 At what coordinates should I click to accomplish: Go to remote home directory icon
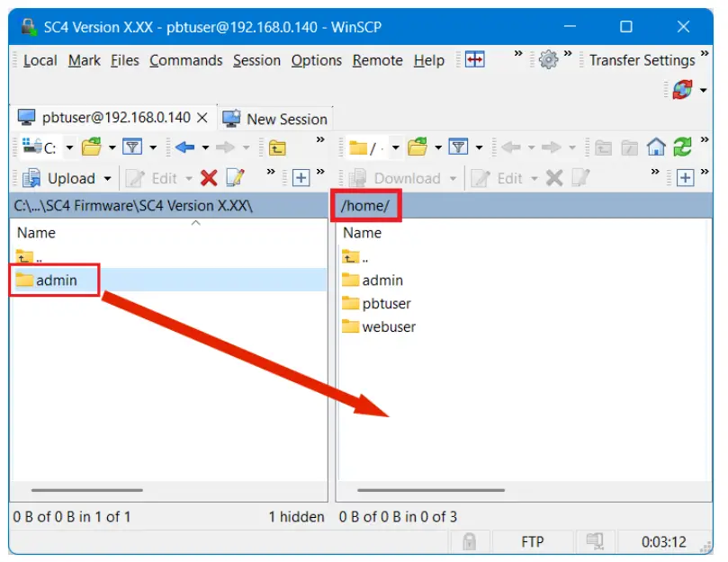656,147
